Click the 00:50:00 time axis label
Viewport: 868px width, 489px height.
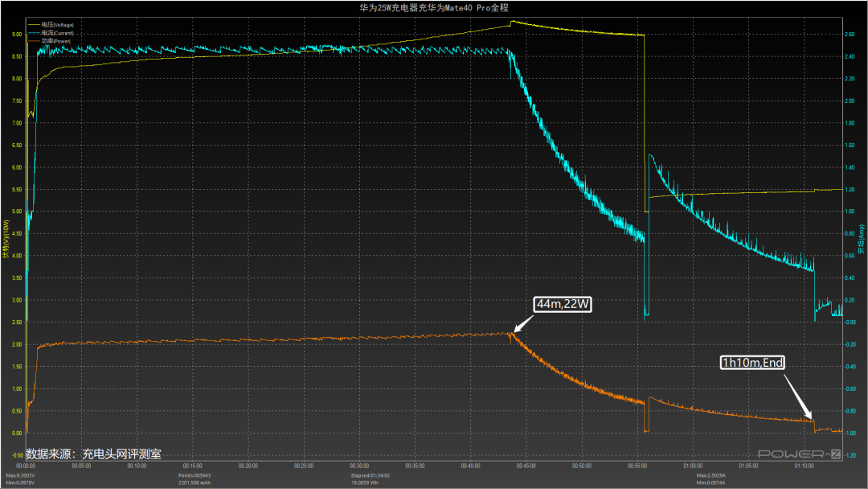[x=582, y=466]
